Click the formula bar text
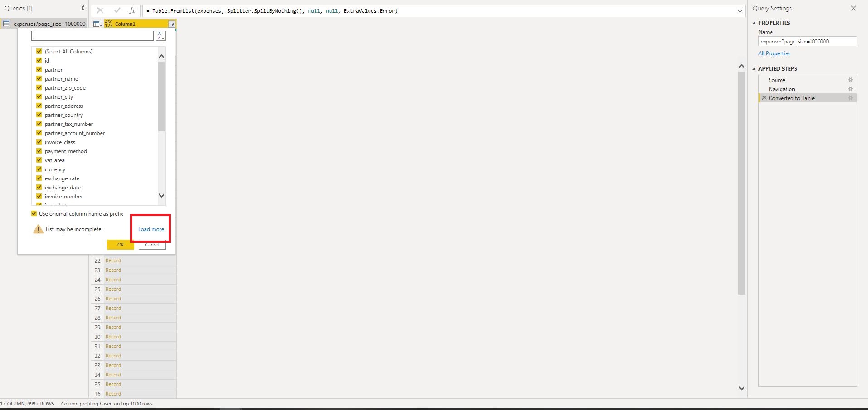 pyautogui.click(x=272, y=11)
